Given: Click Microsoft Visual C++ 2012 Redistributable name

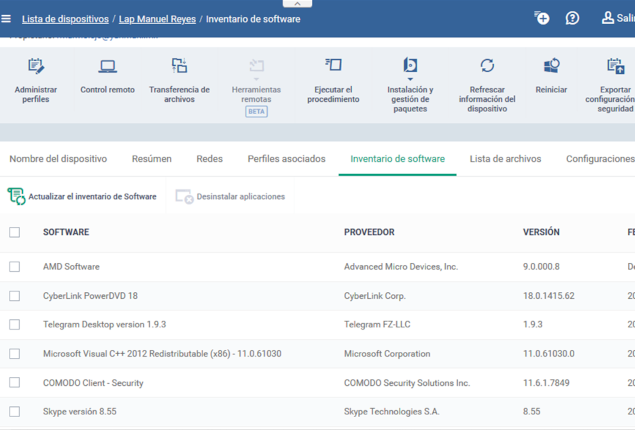Looking at the screenshot, I should 162,353.
